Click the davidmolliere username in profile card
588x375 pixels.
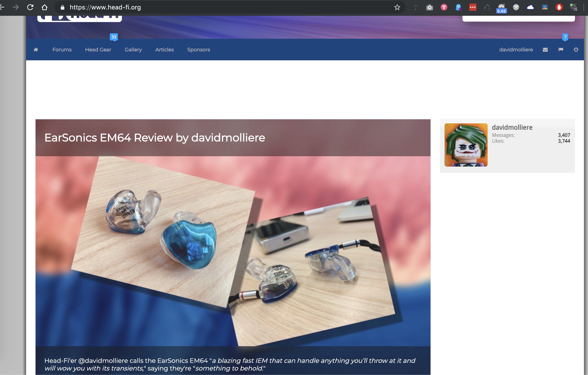pos(512,127)
